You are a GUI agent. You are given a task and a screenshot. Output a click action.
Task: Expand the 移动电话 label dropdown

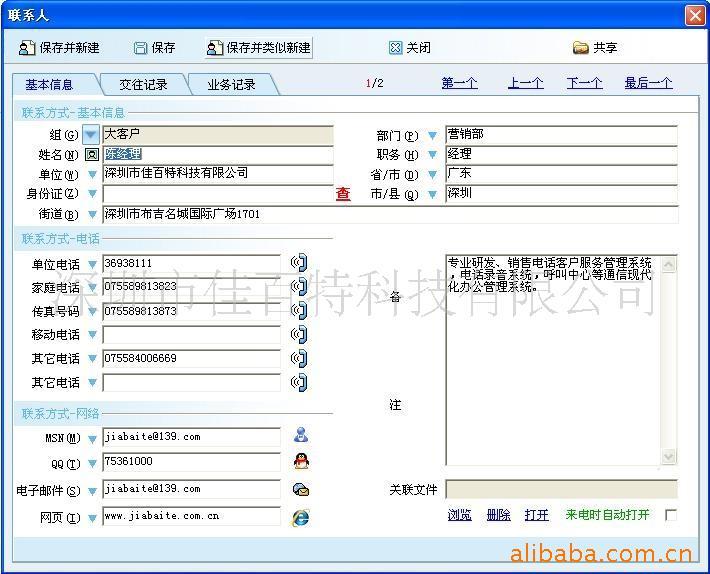[92, 335]
